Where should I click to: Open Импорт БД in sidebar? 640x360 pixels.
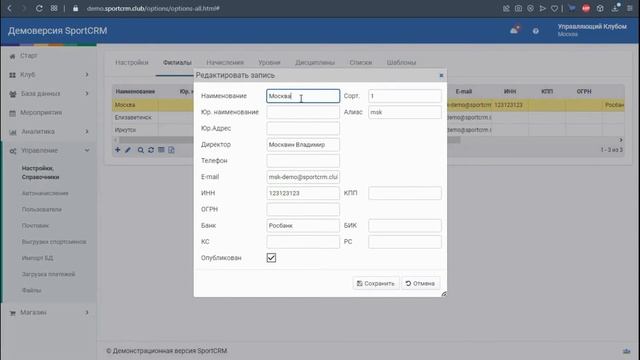coord(38,258)
